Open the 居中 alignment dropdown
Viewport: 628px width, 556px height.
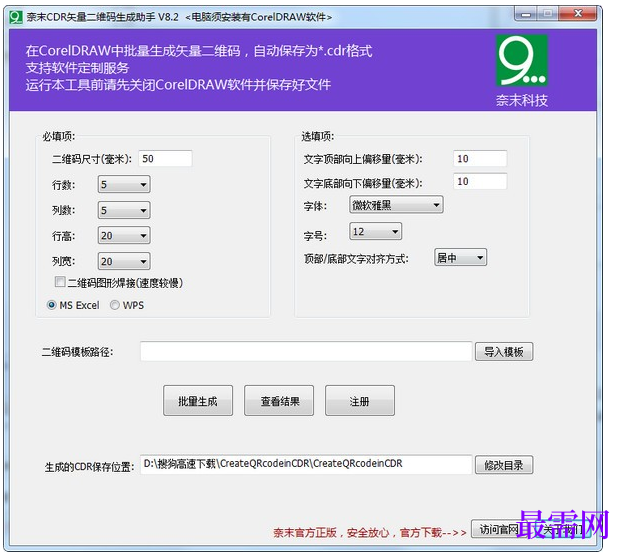[461, 257]
